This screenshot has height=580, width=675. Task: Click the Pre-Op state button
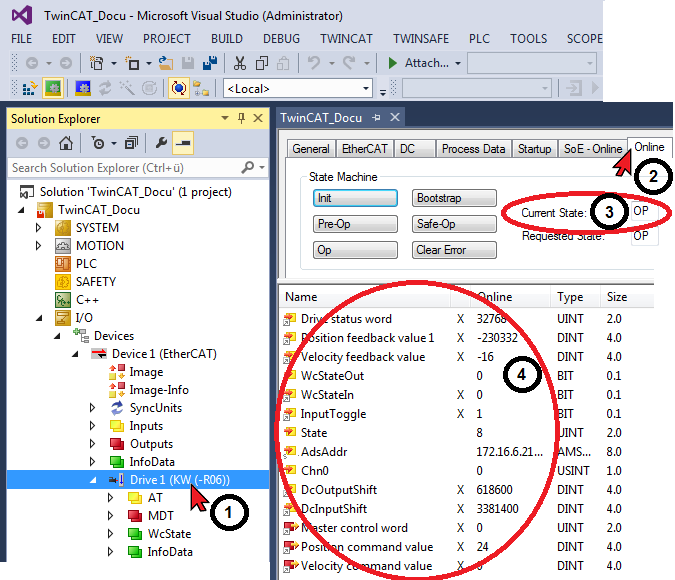pos(355,224)
